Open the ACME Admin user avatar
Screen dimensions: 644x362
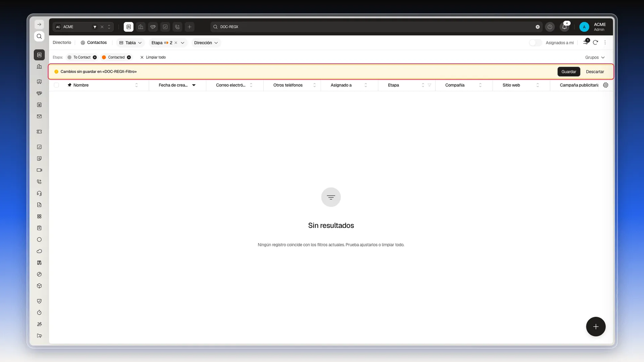point(584,27)
